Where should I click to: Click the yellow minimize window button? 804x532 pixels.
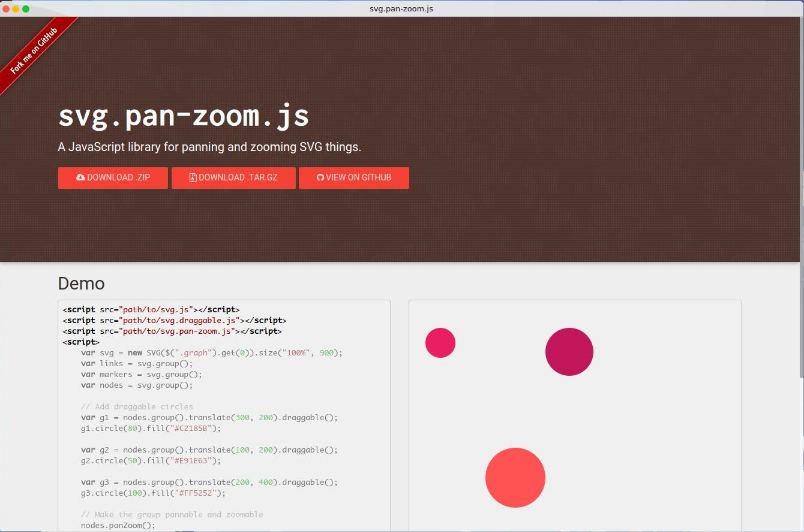[x=15, y=9]
